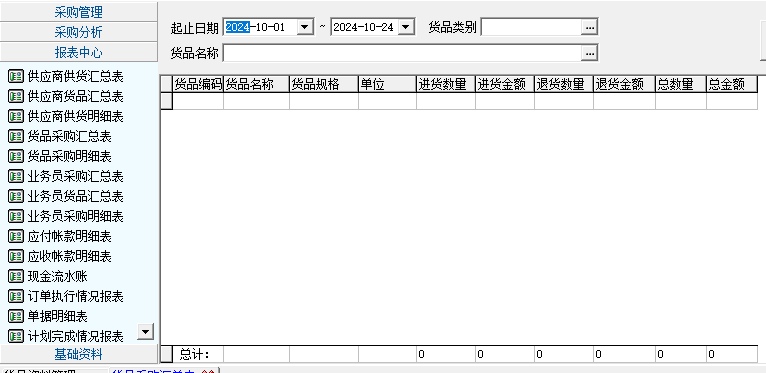Open the 单据明细表 report icon
Image resolution: width=766 pixels, height=373 pixels.
[x=16, y=316]
